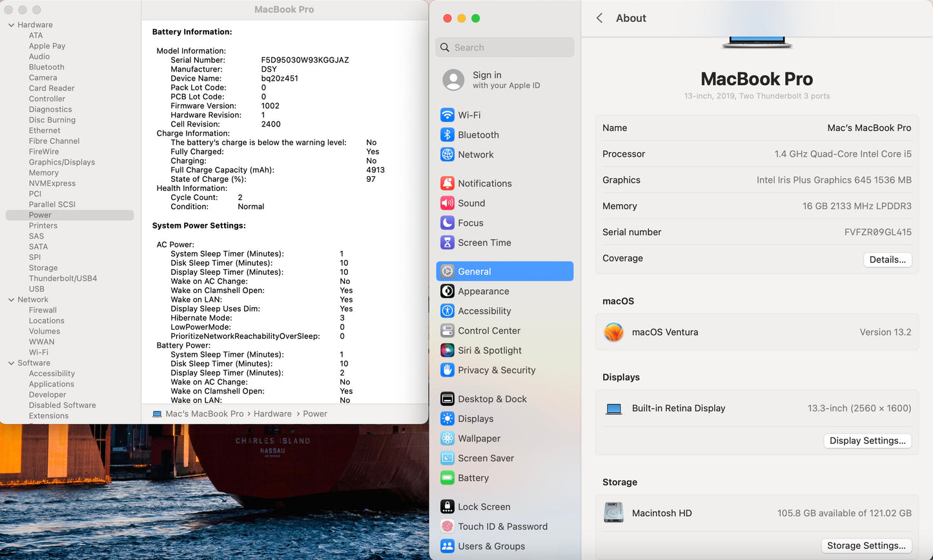Click the Cycle Count value 2
The width and height of the screenshot is (933, 560).
pos(240,197)
